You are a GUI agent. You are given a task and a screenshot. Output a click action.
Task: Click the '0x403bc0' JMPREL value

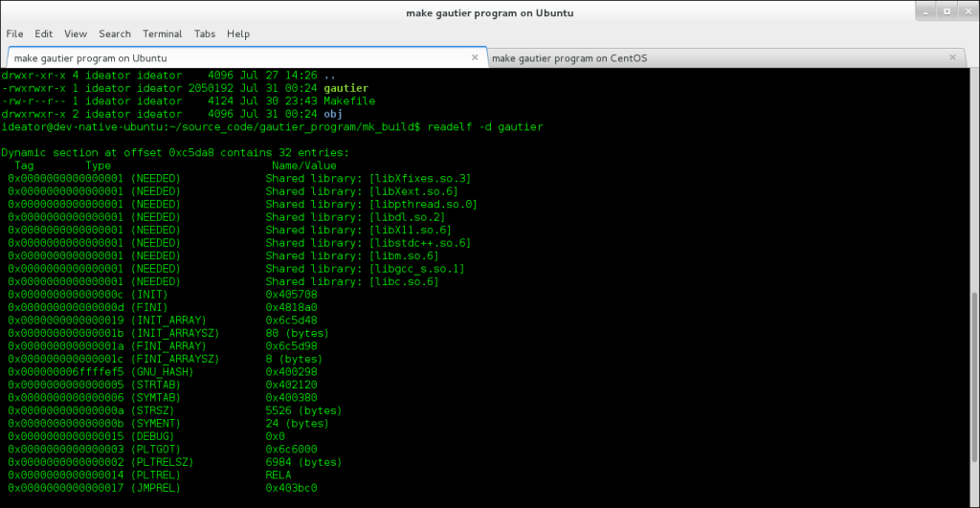coord(291,488)
